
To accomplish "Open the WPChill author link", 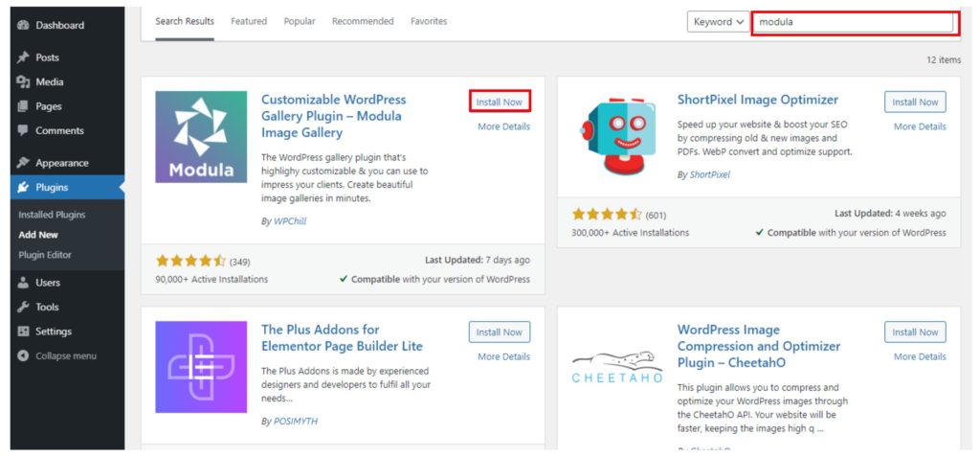I will point(289,221).
